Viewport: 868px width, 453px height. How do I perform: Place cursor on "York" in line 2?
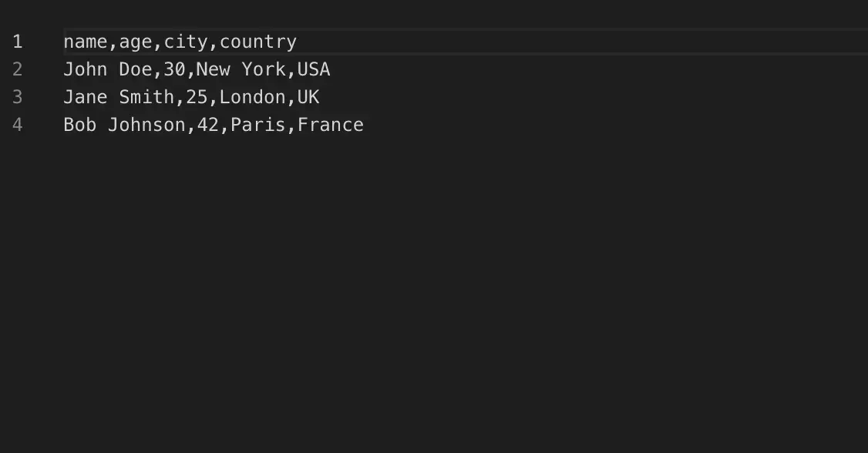tap(264, 69)
